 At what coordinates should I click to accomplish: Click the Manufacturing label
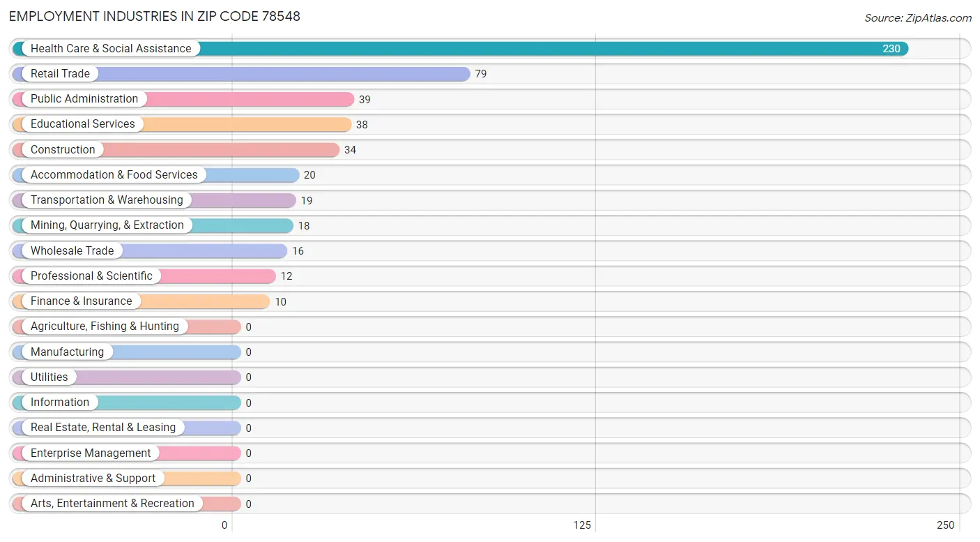67,352
